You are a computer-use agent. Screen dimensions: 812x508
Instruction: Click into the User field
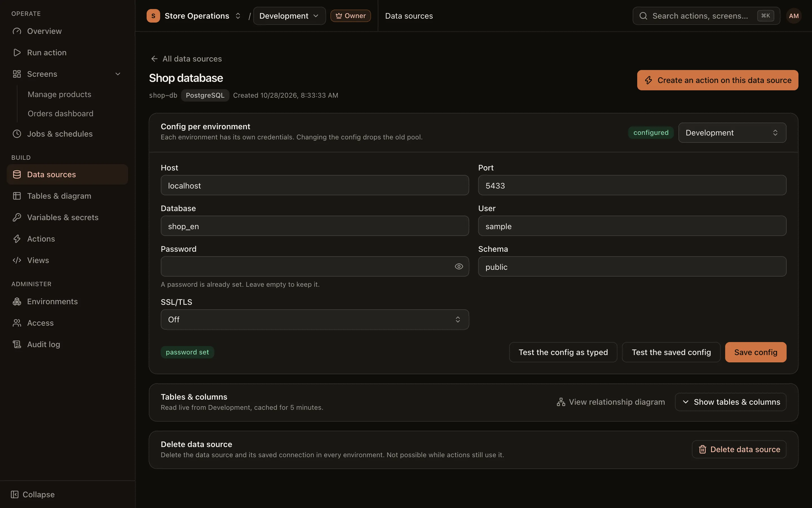(632, 226)
